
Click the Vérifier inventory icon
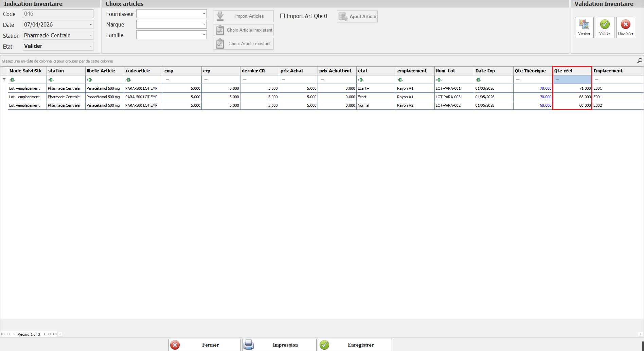point(584,24)
